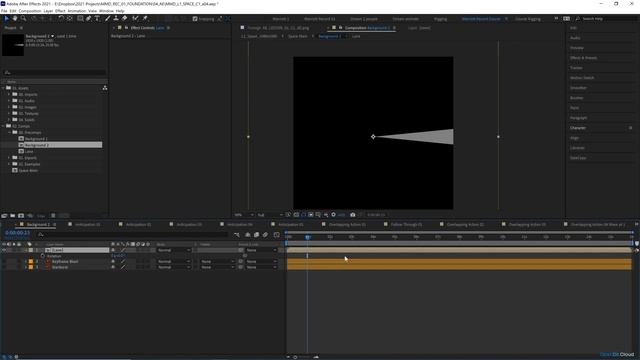
Task: Open the graph editor icon
Action: tap(276, 235)
